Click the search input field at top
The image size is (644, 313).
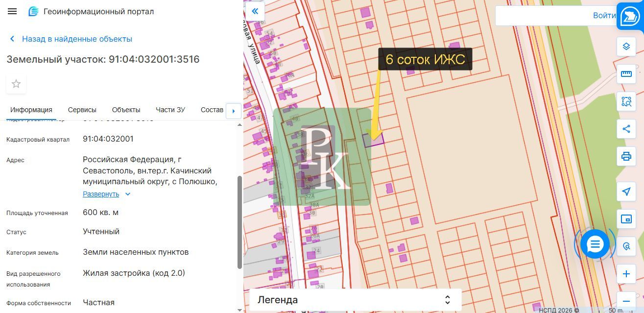coord(544,16)
